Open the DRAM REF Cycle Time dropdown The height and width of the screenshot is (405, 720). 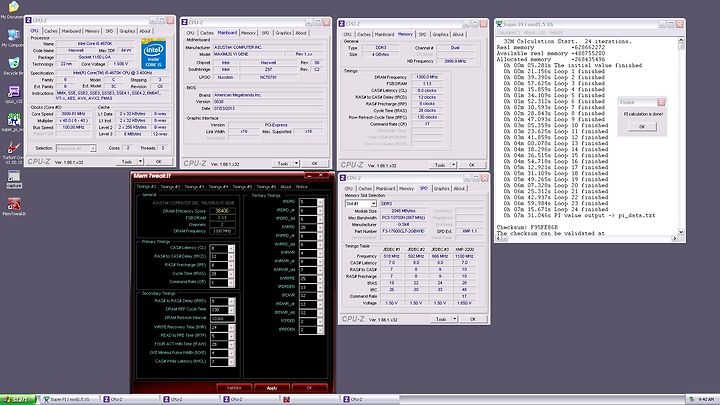pyautogui.click(x=231, y=310)
